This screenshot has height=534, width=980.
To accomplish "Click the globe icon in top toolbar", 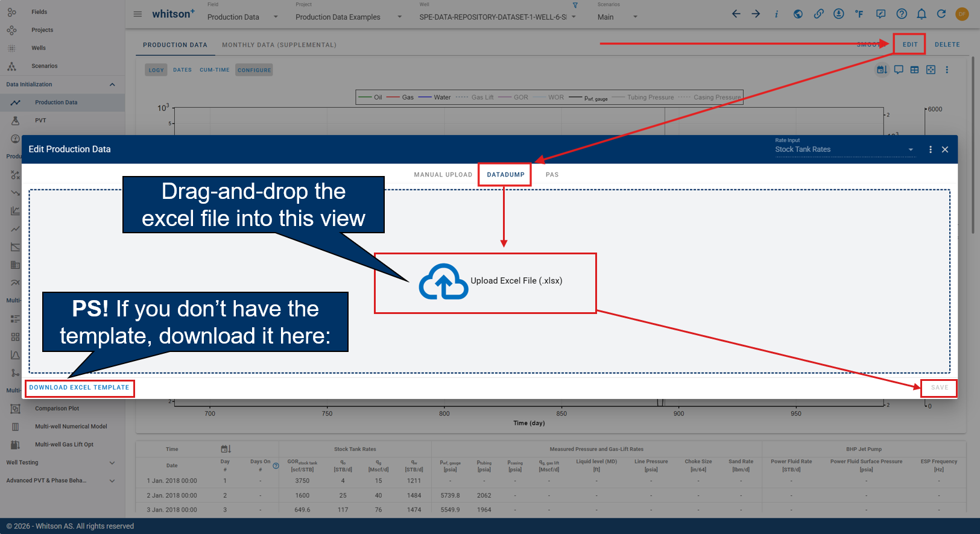I will 798,14.
